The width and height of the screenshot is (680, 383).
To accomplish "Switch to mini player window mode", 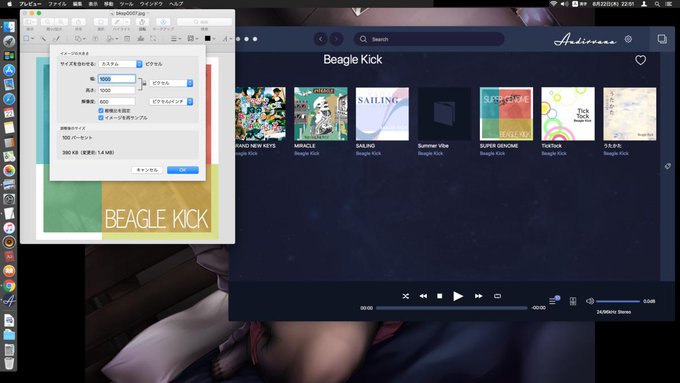I will coord(662,39).
